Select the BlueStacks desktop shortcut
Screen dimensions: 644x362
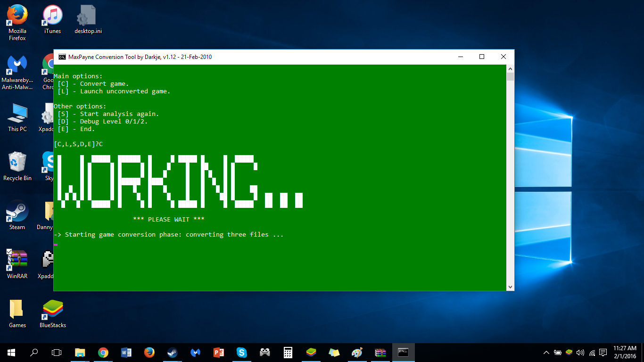pos(53,314)
